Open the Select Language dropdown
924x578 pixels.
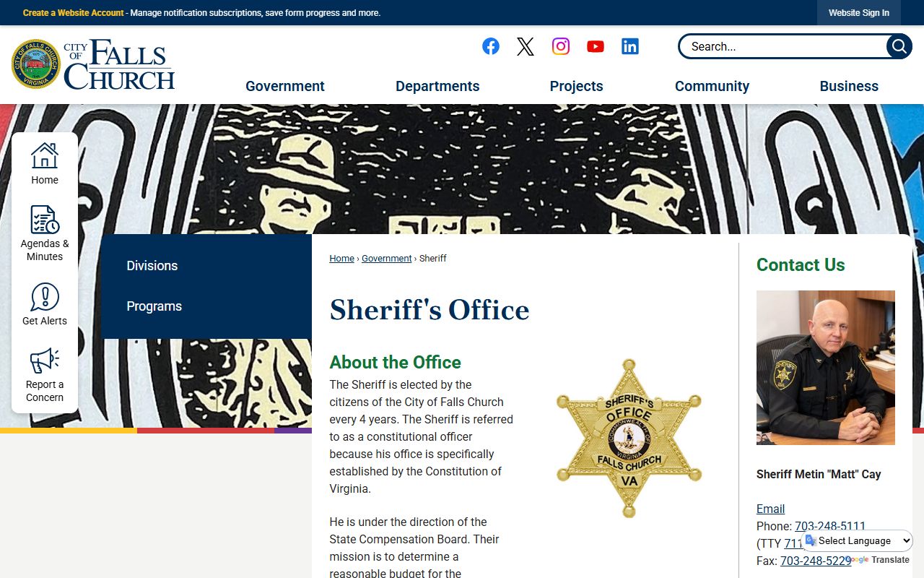pyautogui.click(x=858, y=540)
